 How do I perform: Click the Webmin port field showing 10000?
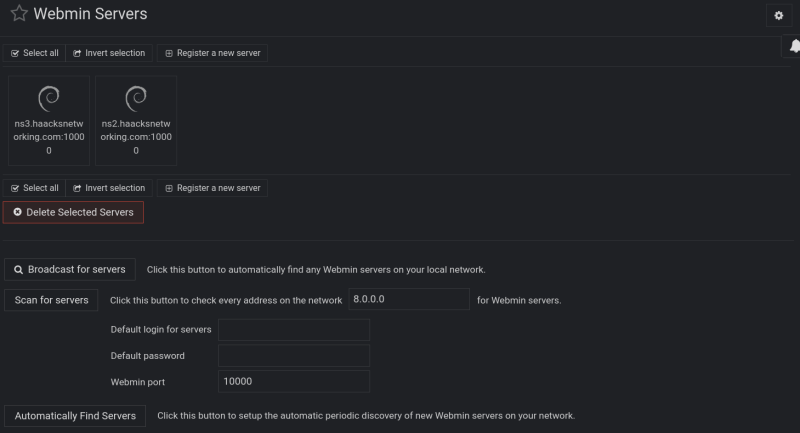[x=293, y=382]
